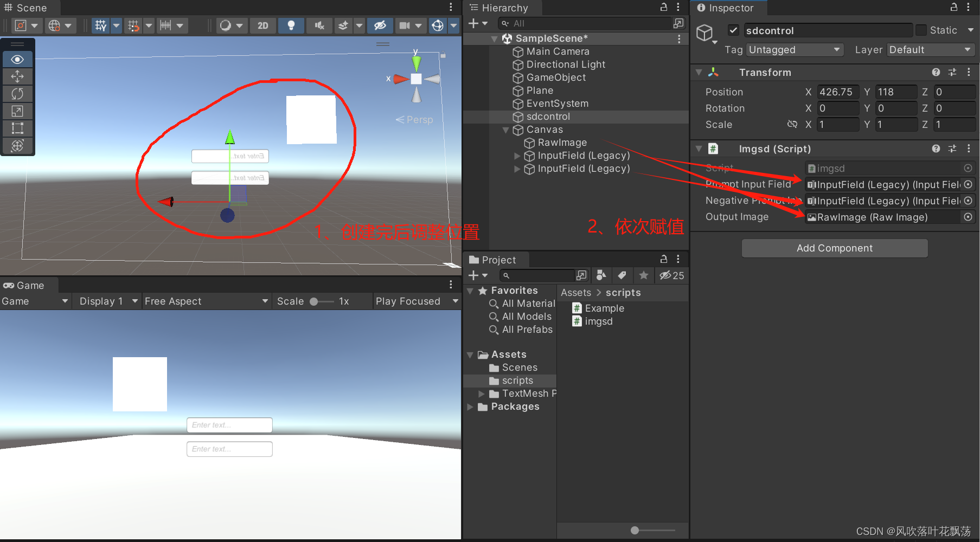The image size is (980, 542).
Task: Uncheck the Static checkbox in Inspector
Action: [x=920, y=30]
